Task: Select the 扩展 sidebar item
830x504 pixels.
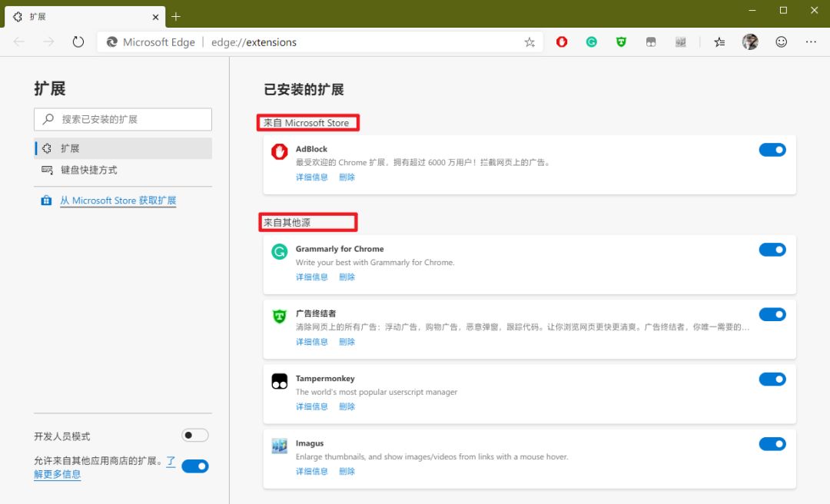Action: coord(123,148)
